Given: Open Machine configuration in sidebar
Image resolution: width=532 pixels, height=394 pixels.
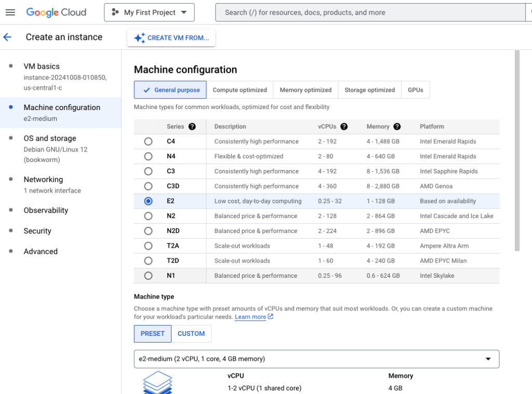Looking at the screenshot, I should pyautogui.click(x=60, y=113).
